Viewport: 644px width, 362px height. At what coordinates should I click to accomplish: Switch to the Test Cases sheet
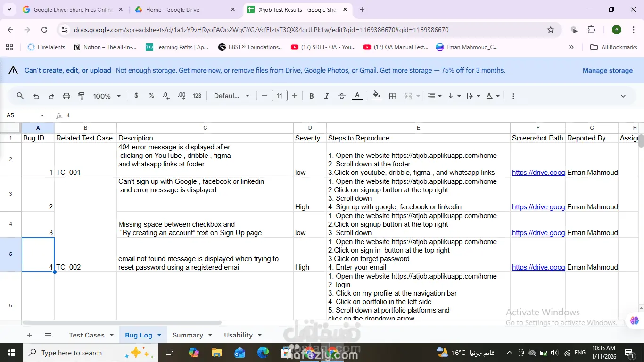pos(87,335)
